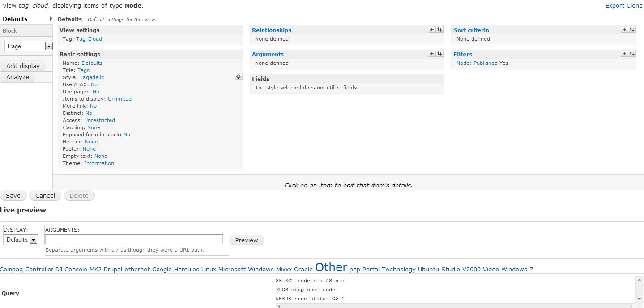Add a new relationship with the plus icon
The height and width of the screenshot is (308, 644).
[x=432, y=30]
